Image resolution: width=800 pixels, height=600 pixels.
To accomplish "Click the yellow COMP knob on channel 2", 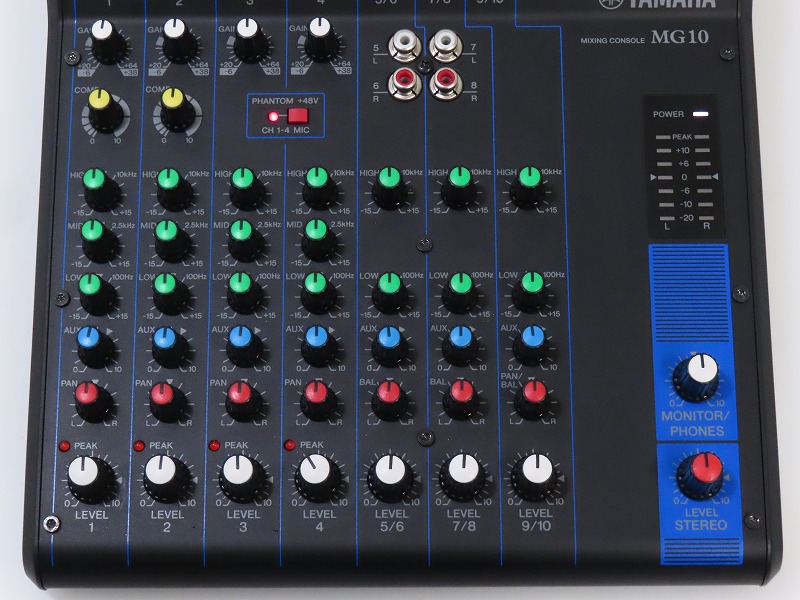I will 172,106.
